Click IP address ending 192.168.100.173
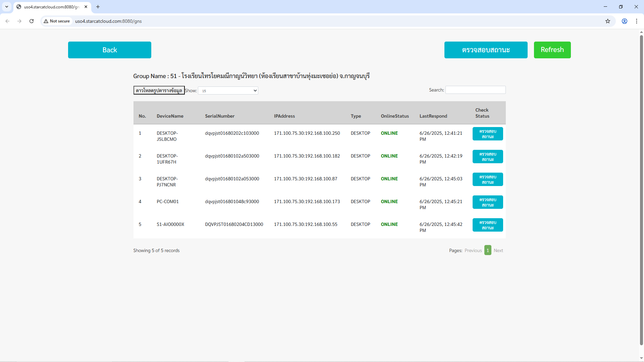 click(307, 201)
